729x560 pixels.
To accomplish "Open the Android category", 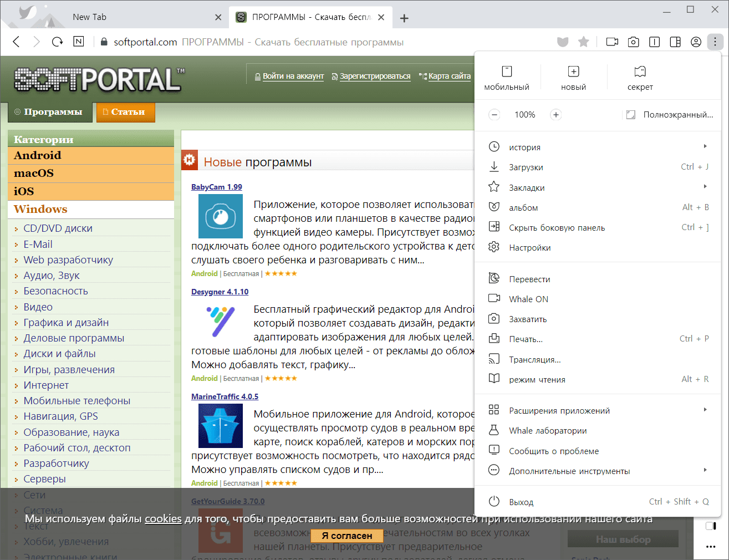I will click(91, 155).
